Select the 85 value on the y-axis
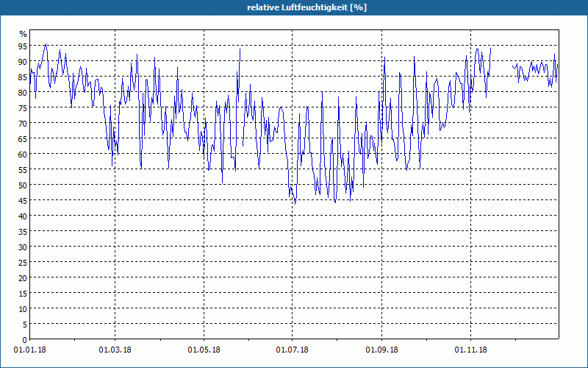 pos(24,77)
